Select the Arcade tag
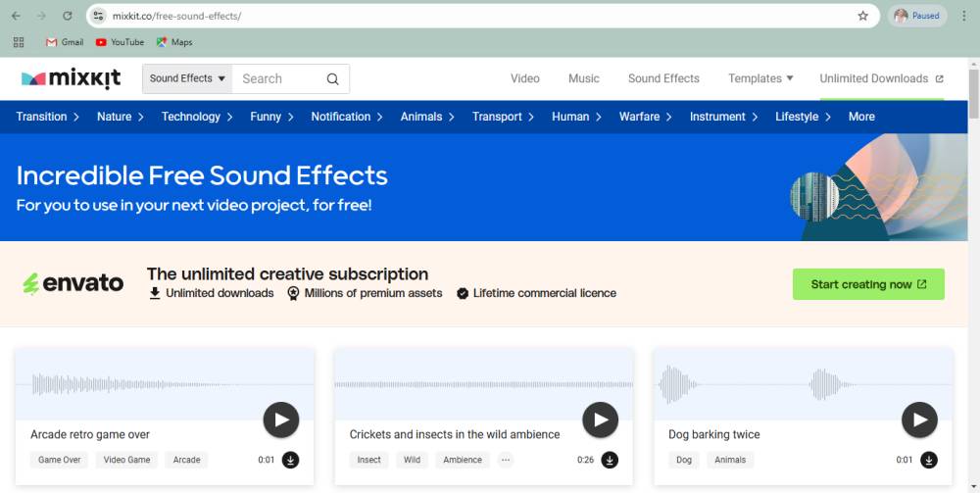This screenshot has width=980, height=493. (x=187, y=460)
